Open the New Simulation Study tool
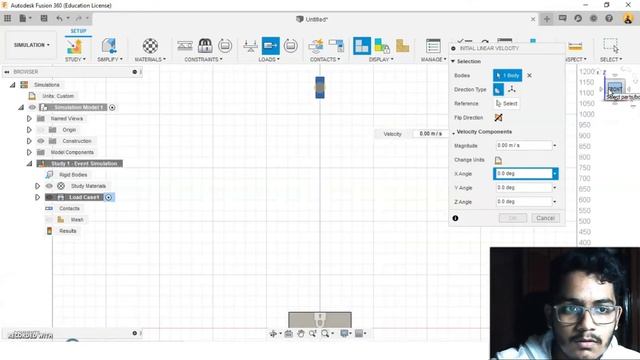The width and height of the screenshot is (640, 360). click(x=75, y=46)
